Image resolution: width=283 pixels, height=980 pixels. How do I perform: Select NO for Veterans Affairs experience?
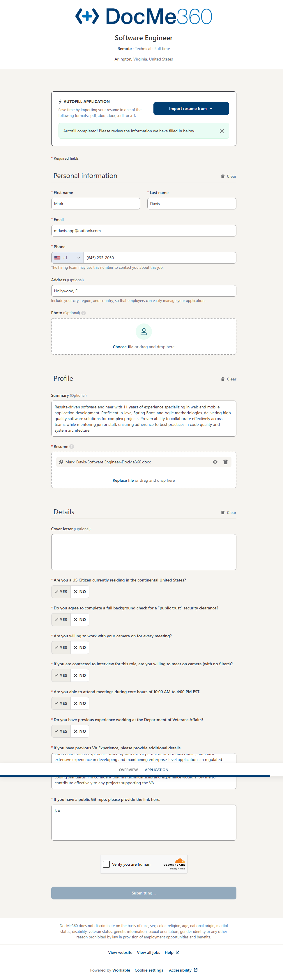[80, 732]
